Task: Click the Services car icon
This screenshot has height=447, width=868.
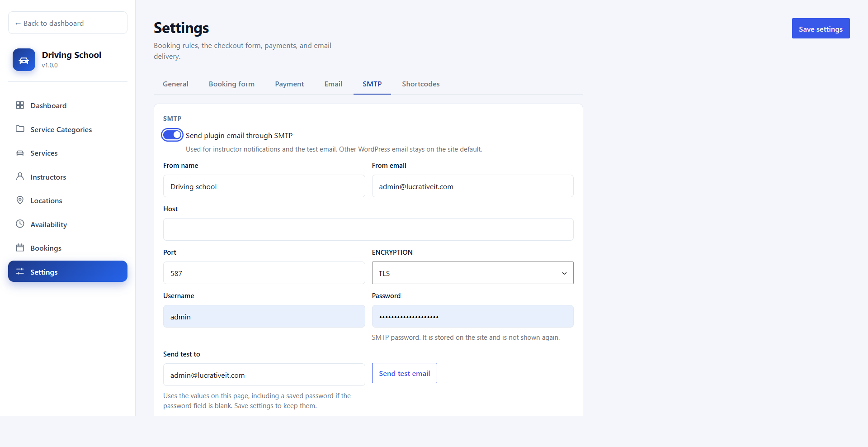Action: coord(20,153)
